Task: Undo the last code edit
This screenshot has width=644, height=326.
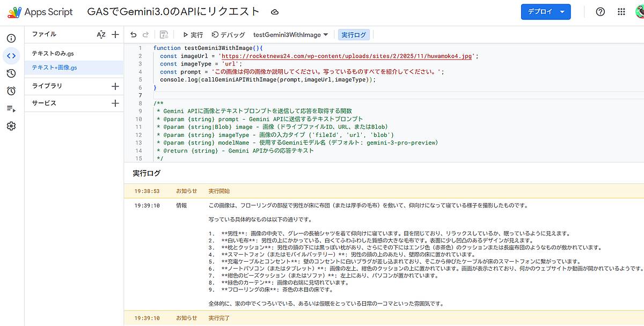Action: [133, 34]
